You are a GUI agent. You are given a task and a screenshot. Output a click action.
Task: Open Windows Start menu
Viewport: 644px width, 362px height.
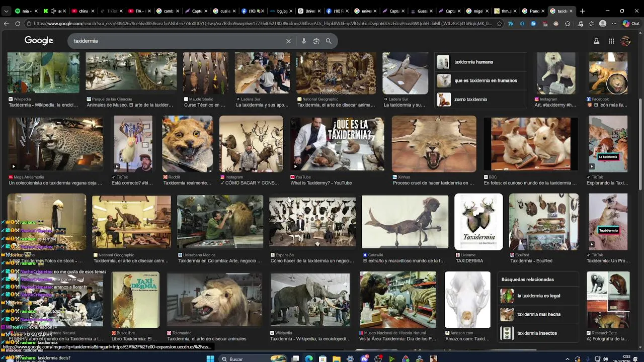pyautogui.click(x=210, y=358)
